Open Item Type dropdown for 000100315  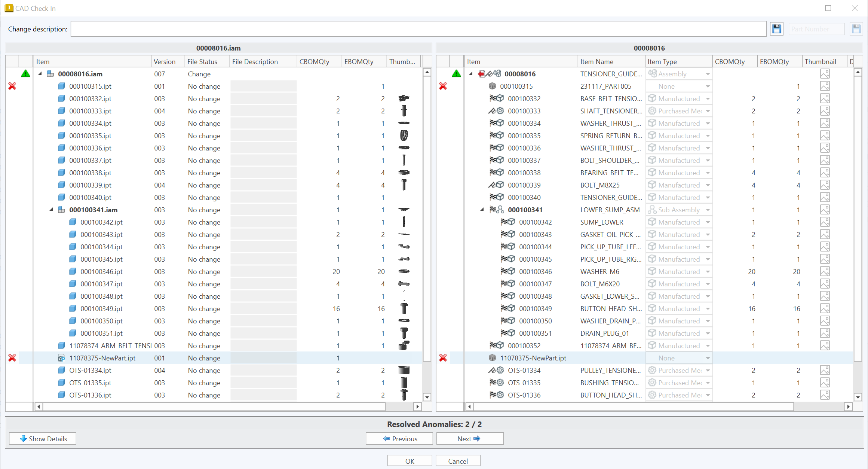pyautogui.click(x=708, y=86)
